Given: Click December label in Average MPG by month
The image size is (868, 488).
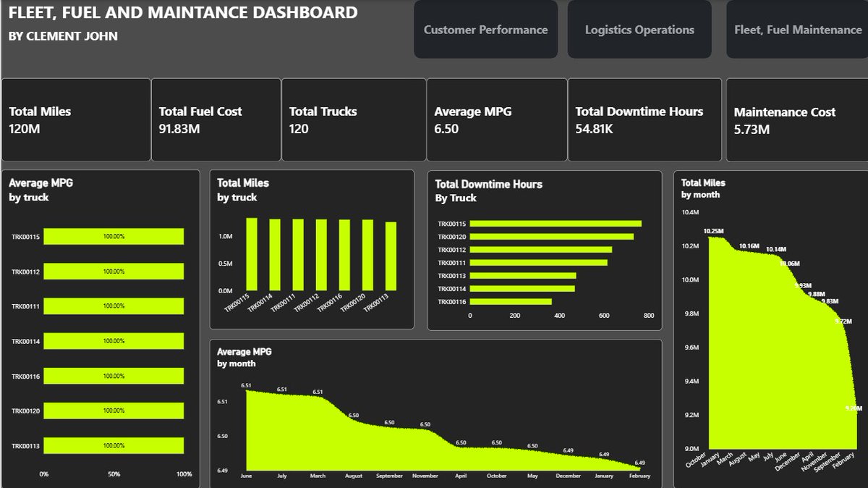Looking at the screenshot, I should (569, 476).
